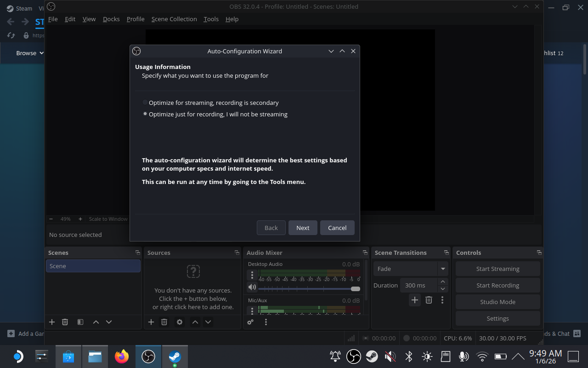The image size is (588, 368).
Task: Click the Start Recording button
Action: (x=498, y=285)
